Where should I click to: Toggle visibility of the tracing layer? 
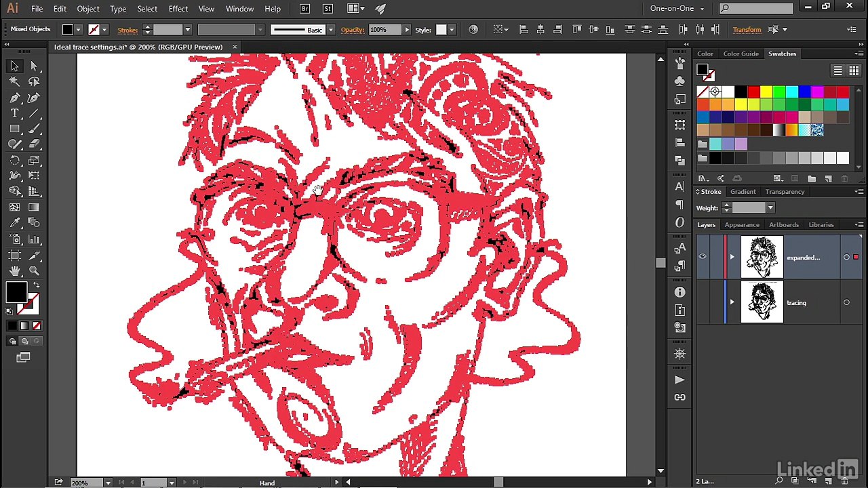click(703, 302)
